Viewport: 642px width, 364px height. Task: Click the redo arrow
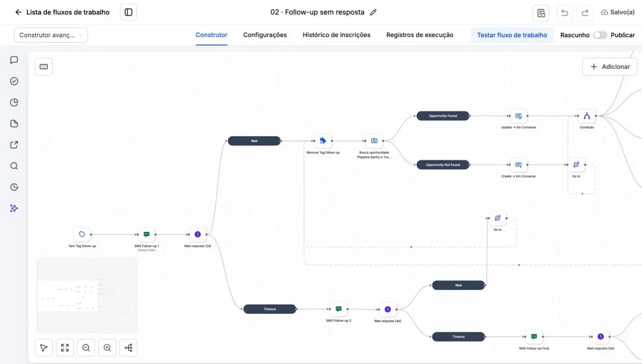pyautogui.click(x=585, y=12)
